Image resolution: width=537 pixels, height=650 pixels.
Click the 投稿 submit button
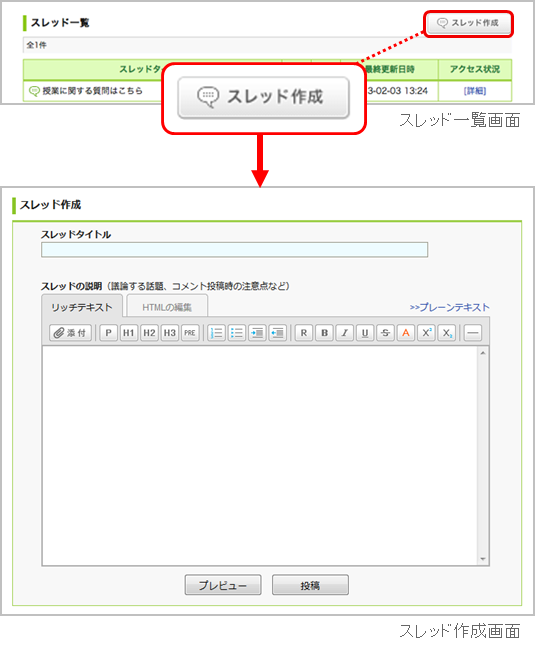tap(310, 585)
